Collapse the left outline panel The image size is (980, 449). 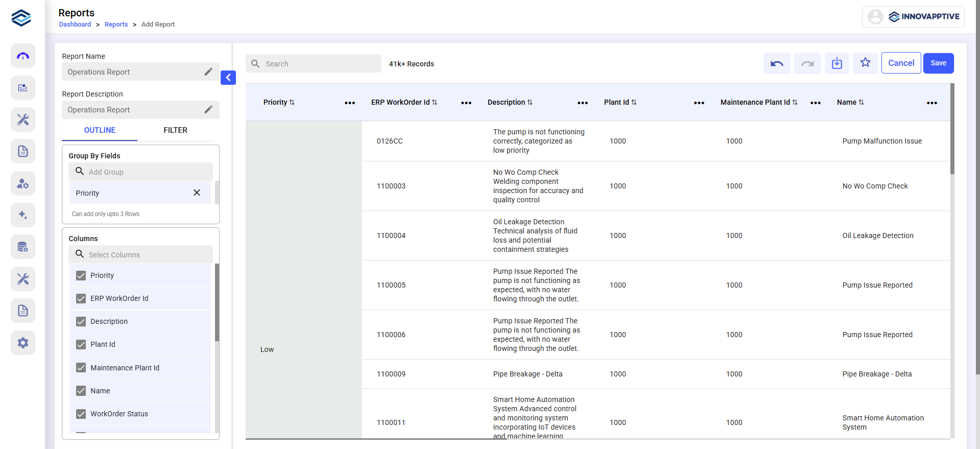point(228,78)
